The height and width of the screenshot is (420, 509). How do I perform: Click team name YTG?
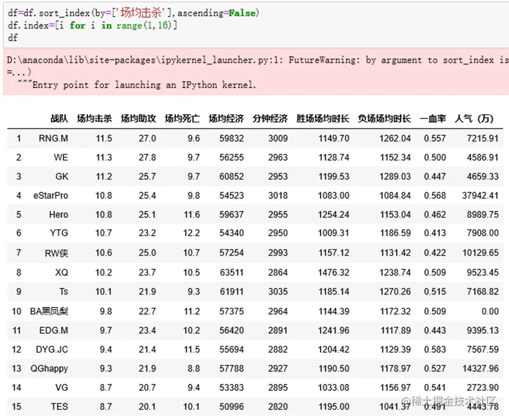(59, 233)
